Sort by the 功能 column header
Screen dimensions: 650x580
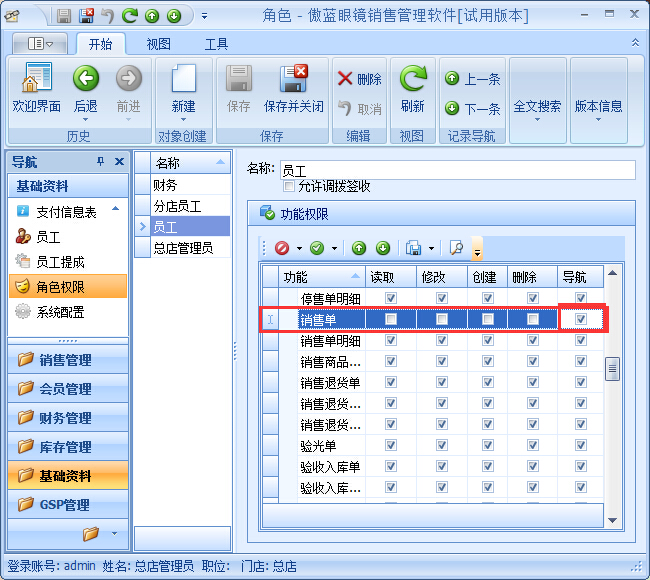click(x=321, y=277)
